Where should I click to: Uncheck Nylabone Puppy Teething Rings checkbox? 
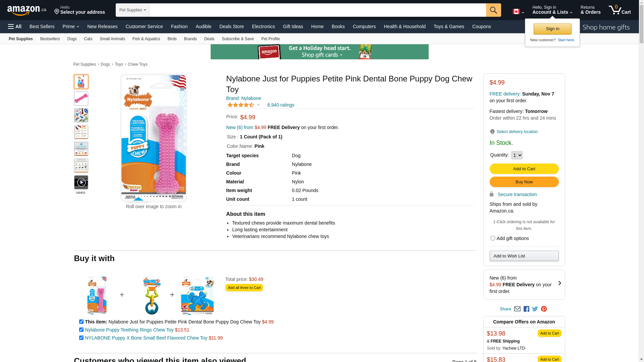click(x=81, y=330)
